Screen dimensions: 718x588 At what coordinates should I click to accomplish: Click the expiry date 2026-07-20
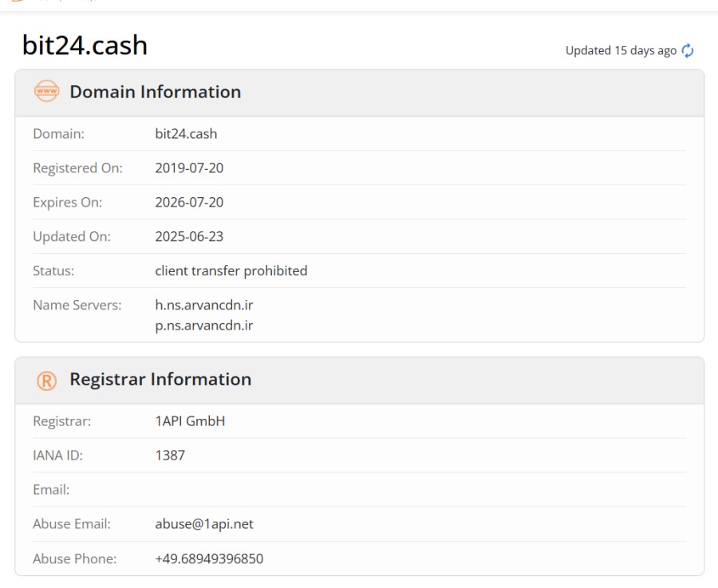pyautogui.click(x=189, y=203)
